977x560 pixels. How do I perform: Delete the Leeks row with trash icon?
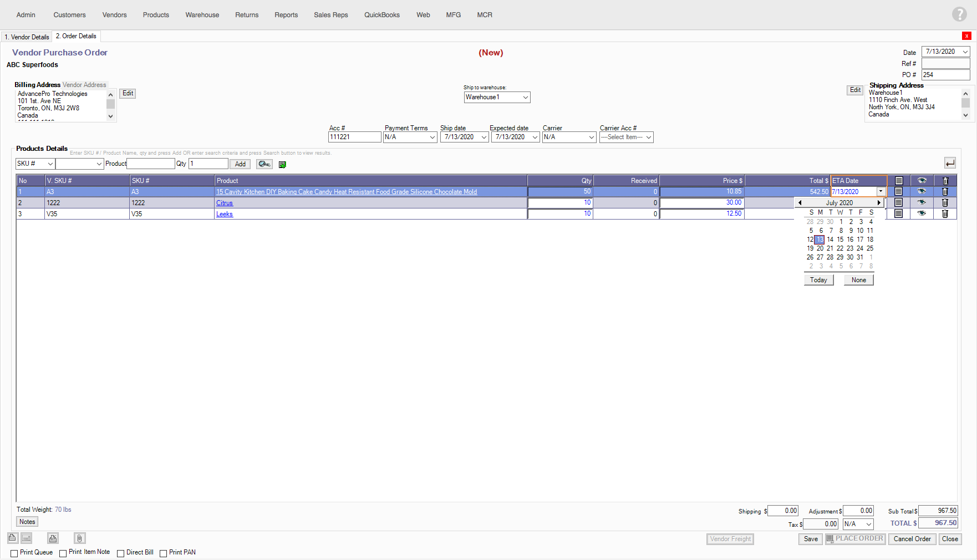[945, 214]
